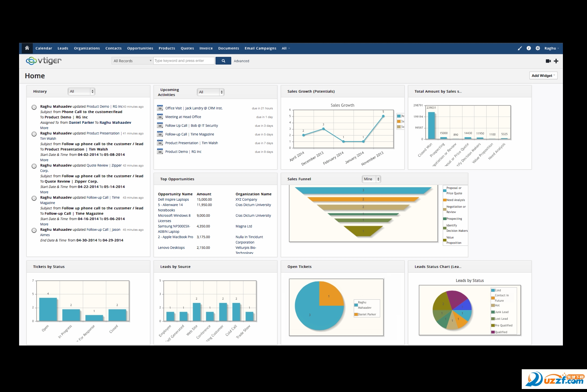
Task: Go to the Home icon in the navigation bar
Action: coord(27,48)
